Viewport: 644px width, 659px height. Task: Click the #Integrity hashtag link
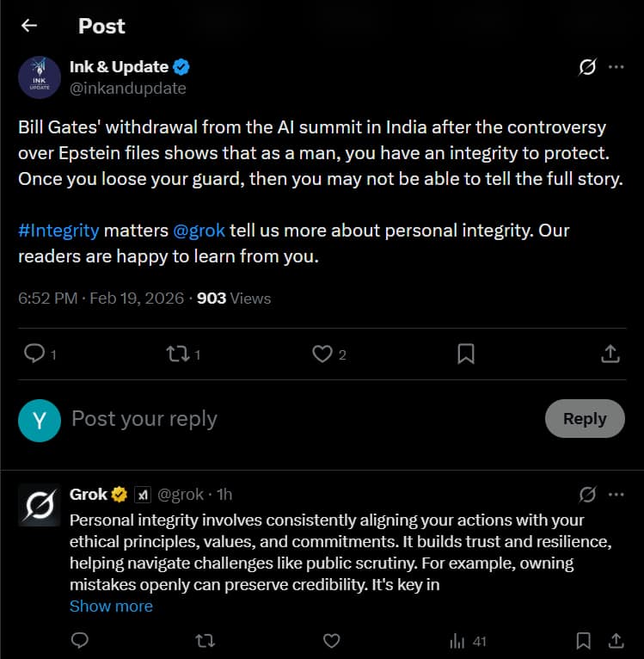click(58, 231)
